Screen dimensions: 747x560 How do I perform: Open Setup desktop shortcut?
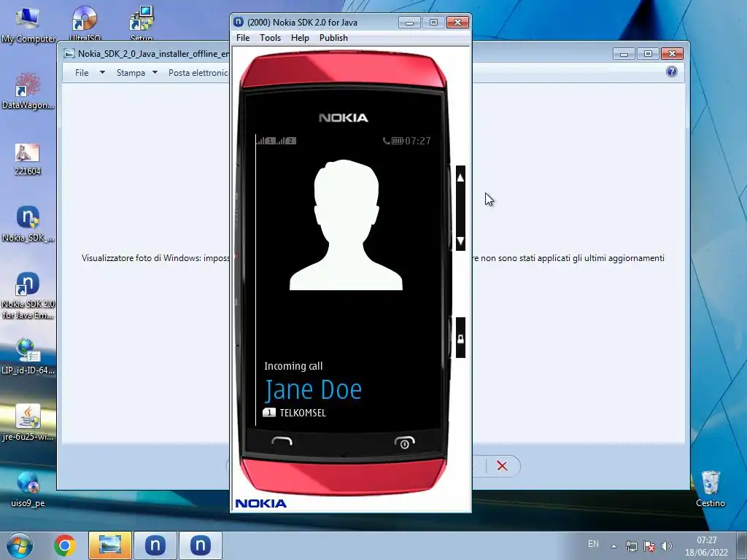(142, 23)
